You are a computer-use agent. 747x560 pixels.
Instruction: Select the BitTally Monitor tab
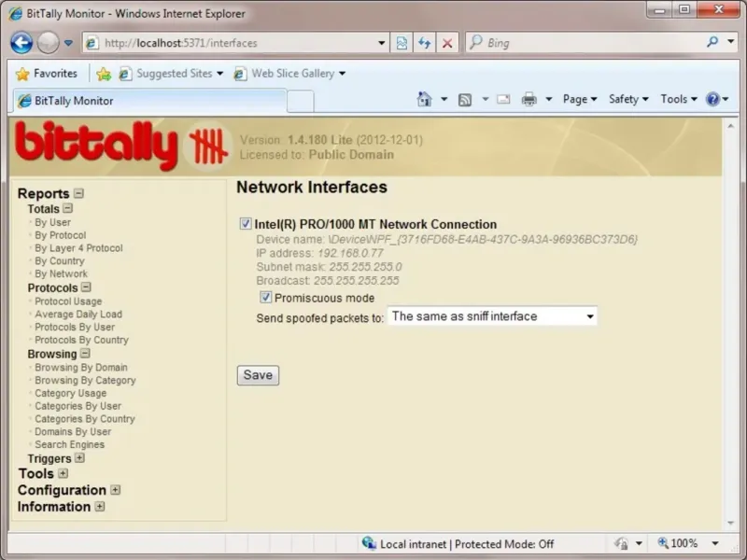pyautogui.click(x=149, y=101)
